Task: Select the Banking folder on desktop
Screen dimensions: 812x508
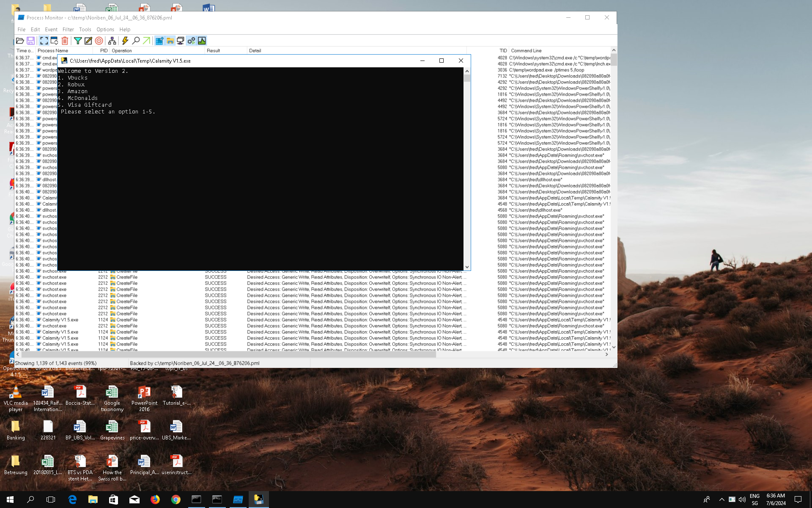Action: (16, 431)
